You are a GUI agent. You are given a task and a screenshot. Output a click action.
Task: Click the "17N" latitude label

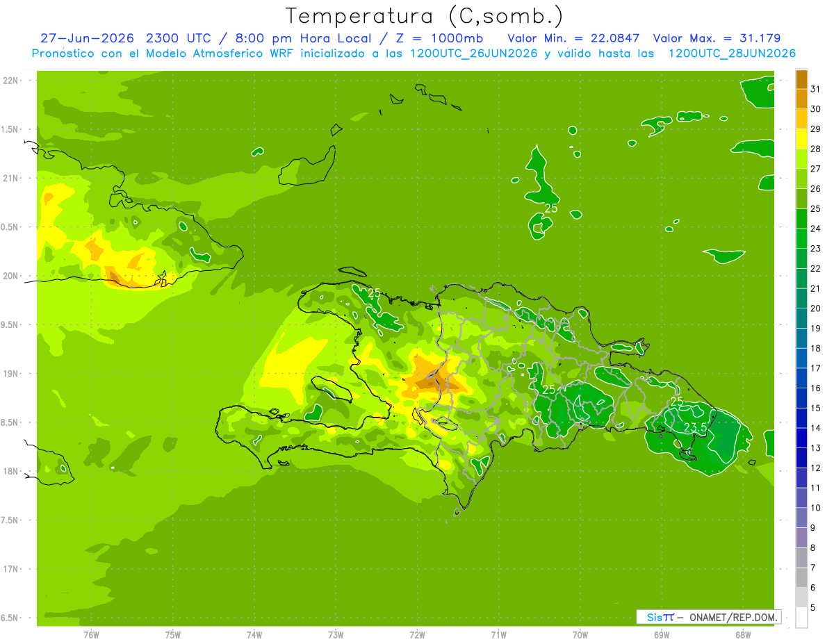(10, 569)
